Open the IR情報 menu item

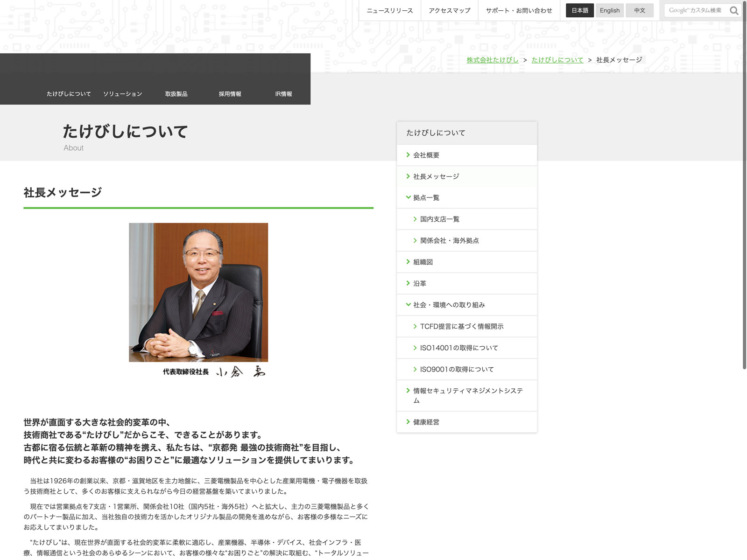(283, 94)
